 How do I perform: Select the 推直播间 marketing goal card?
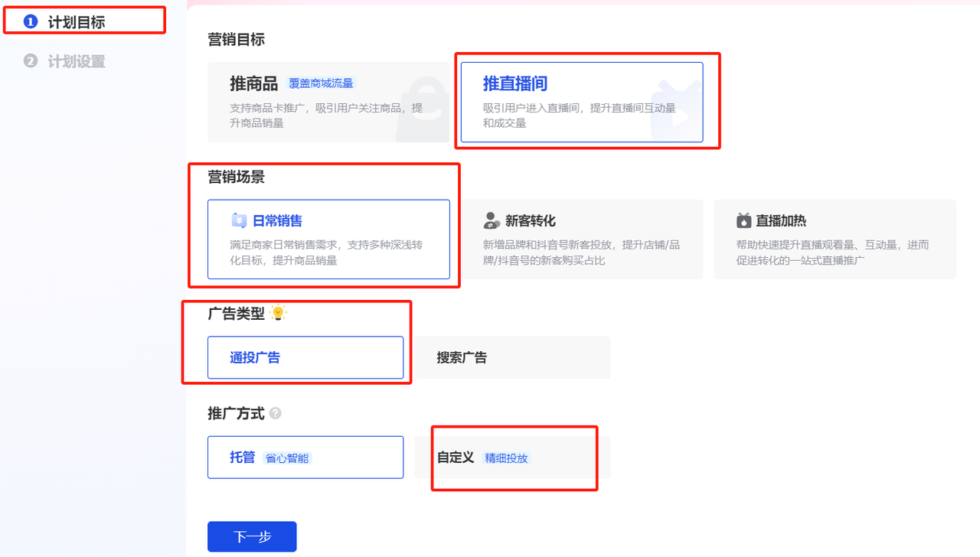pos(582,103)
